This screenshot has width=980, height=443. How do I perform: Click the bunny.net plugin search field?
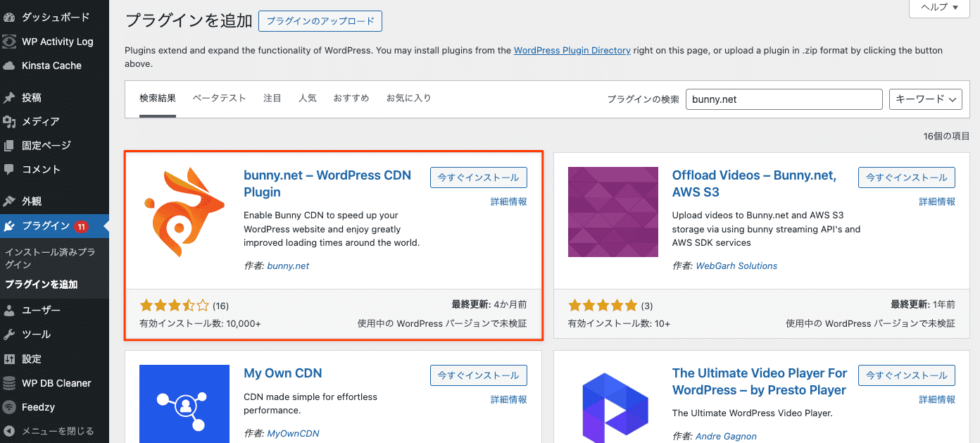(x=784, y=99)
